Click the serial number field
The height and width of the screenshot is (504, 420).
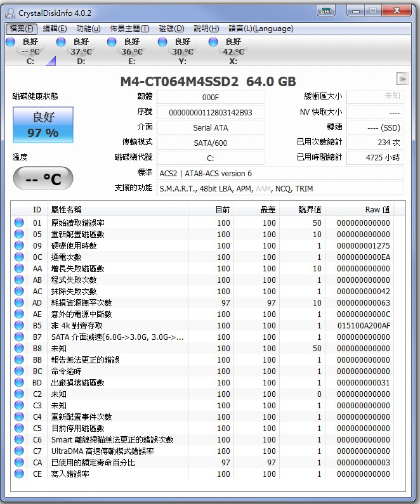click(211, 112)
